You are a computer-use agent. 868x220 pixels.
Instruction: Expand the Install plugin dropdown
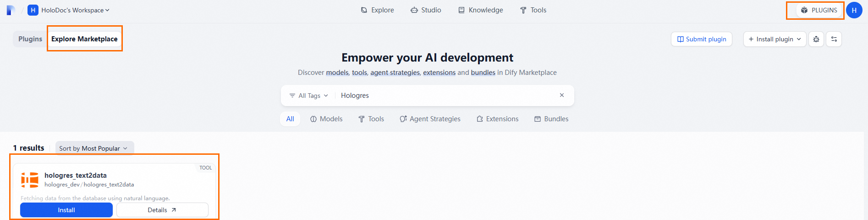(775, 39)
